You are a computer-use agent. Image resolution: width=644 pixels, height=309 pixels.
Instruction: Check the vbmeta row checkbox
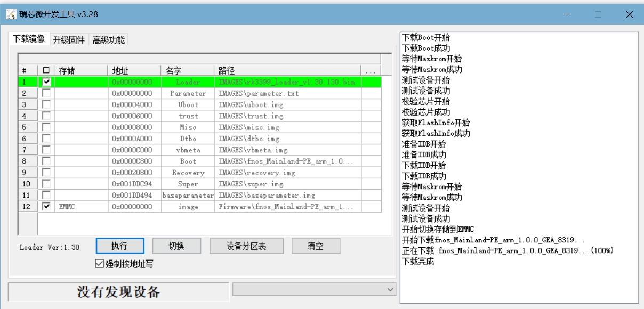[46, 150]
